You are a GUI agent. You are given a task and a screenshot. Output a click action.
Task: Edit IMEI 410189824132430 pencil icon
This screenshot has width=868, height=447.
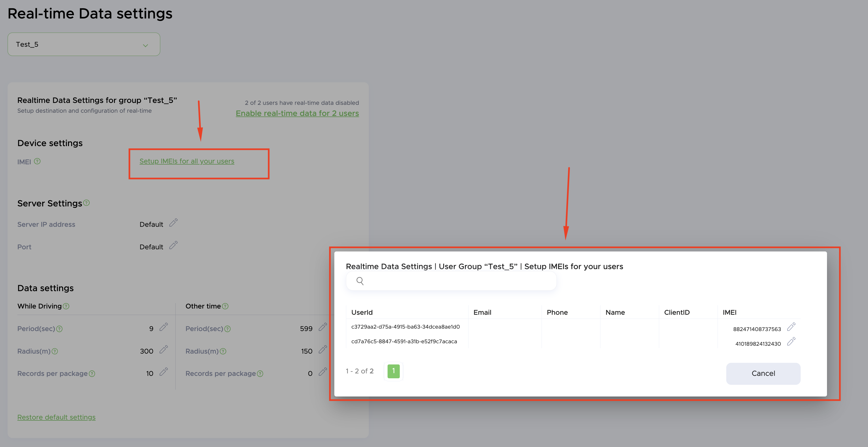point(791,342)
